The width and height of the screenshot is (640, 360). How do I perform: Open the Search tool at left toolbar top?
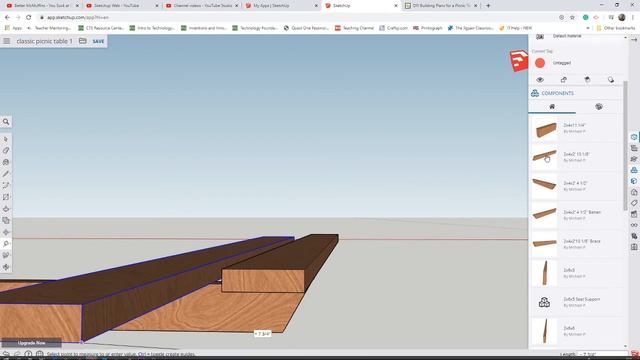click(x=6, y=122)
